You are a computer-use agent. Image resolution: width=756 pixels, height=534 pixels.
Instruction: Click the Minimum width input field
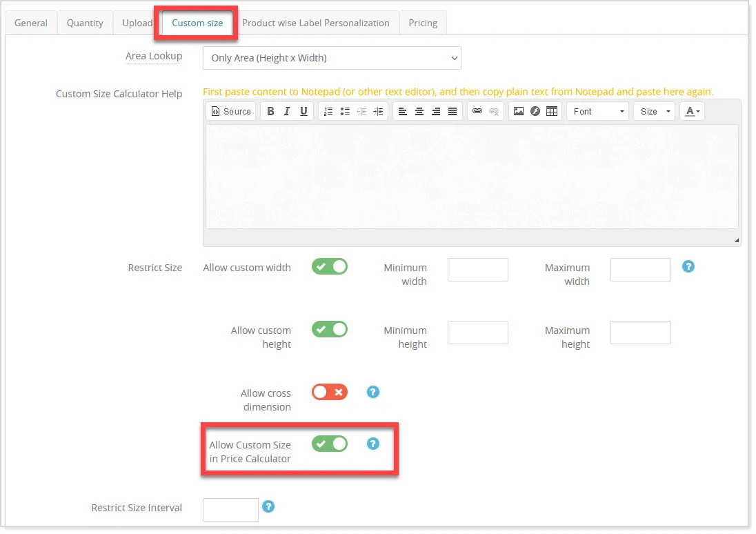478,270
